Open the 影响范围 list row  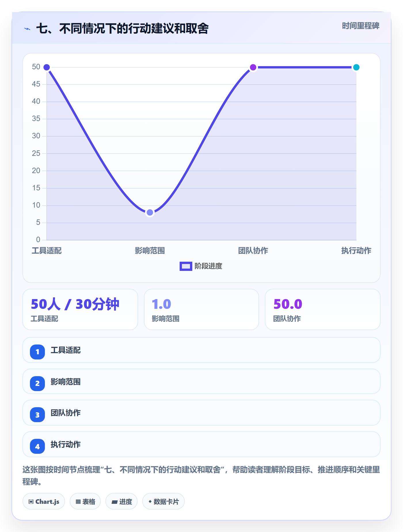(x=201, y=381)
